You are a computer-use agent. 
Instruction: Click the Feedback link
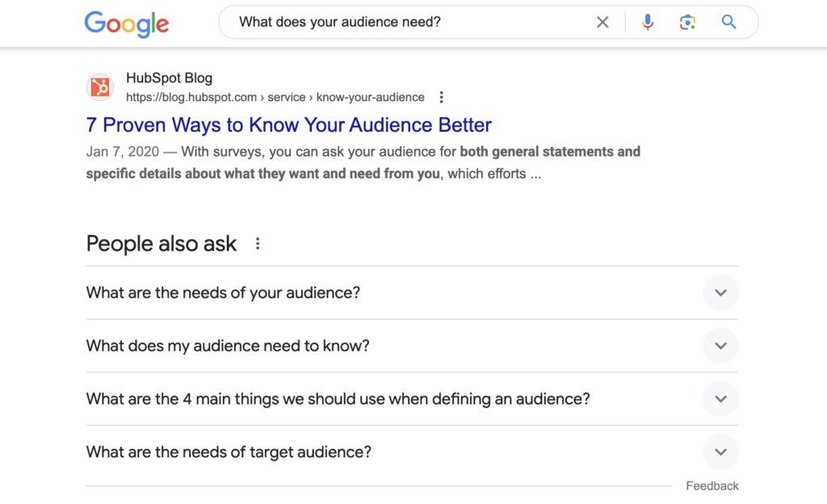pos(712,486)
